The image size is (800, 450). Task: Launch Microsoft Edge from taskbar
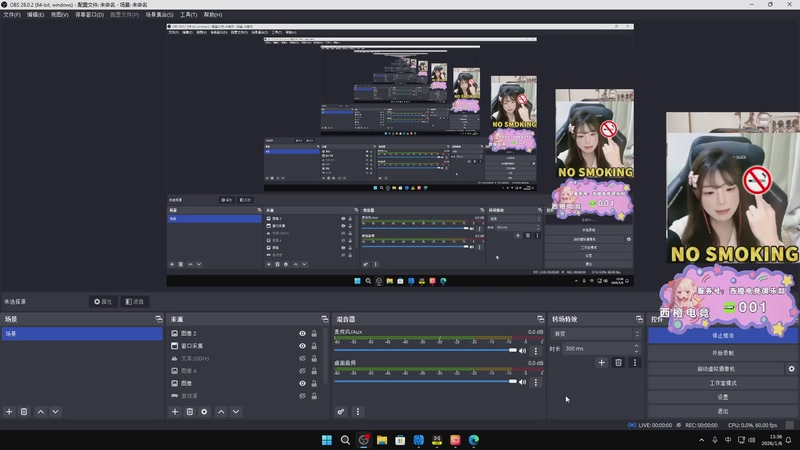tap(474, 440)
